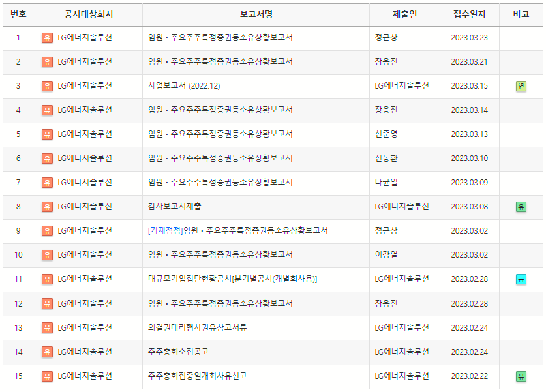This screenshot has width=546, height=392.
Task: Click the date 2023.03.23
Action: pyautogui.click(x=470, y=38)
